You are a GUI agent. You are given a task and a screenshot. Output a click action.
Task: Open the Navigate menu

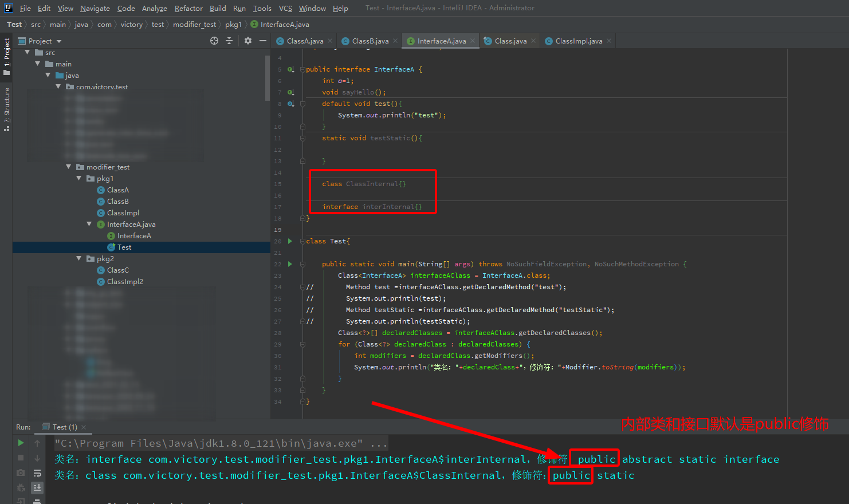95,8
